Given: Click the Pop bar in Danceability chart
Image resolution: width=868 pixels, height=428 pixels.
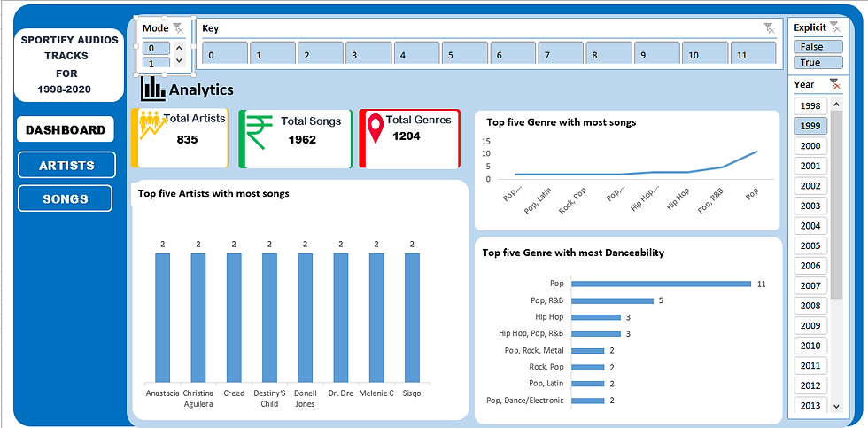Looking at the screenshot, I should (x=661, y=284).
